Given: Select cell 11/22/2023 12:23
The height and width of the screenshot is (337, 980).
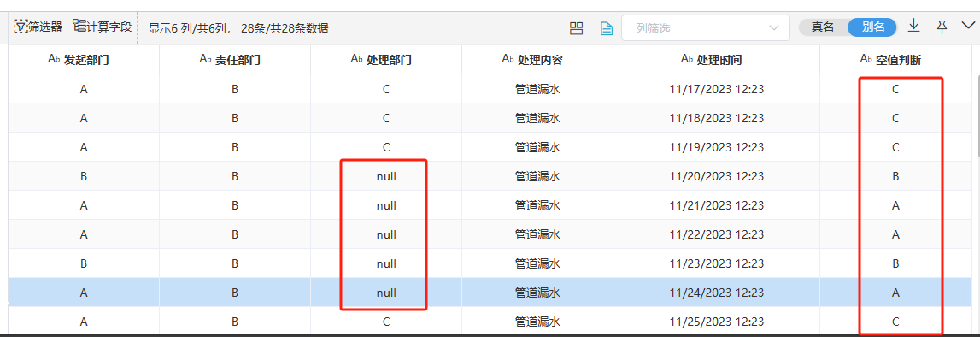Looking at the screenshot, I should click(x=716, y=234).
